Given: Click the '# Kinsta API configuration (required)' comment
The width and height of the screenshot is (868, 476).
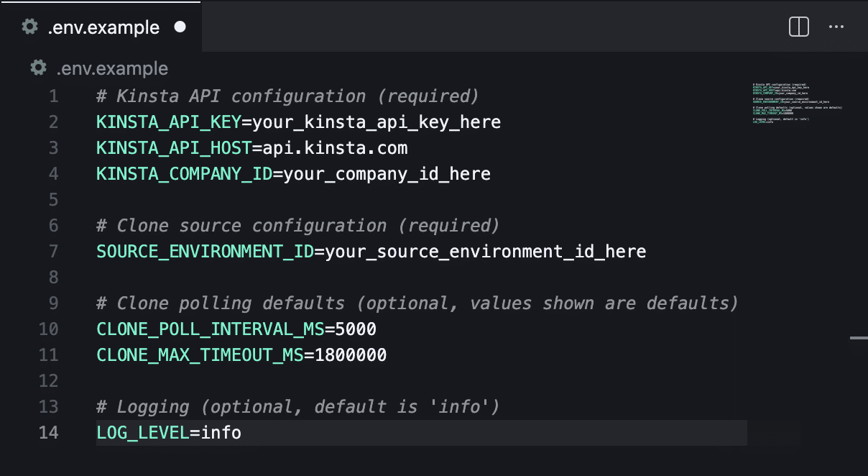Looking at the screenshot, I should (x=287, y=96).
